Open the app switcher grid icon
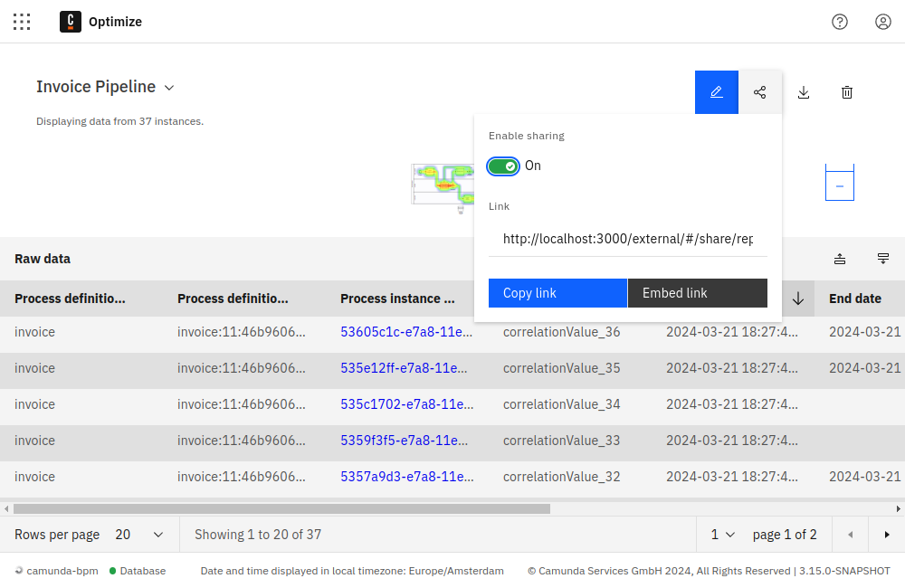905x588 pixels. coord(22,22)
